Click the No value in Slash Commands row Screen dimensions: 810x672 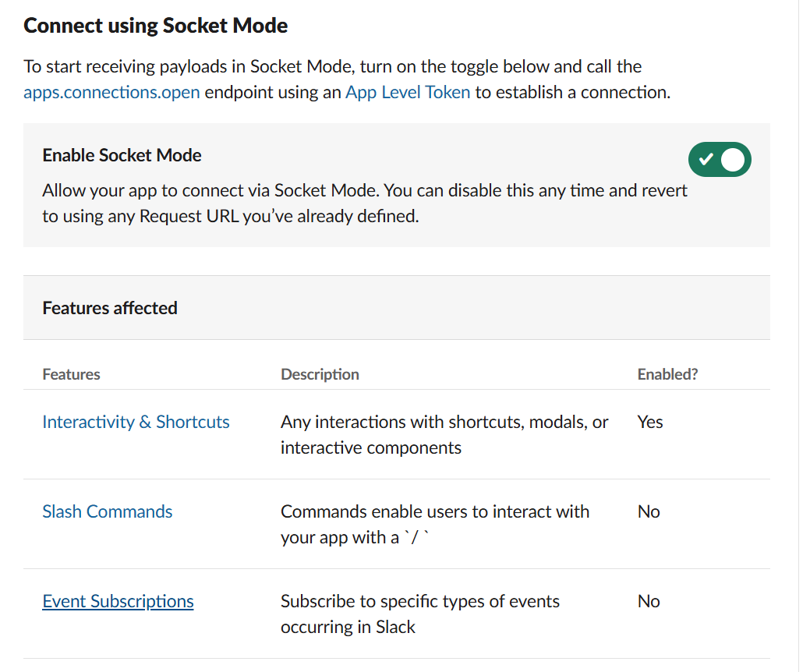tap(649, 511)
